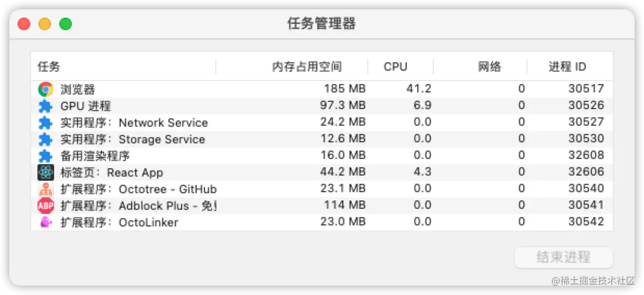Sort by 内存占用空间 column header

click(x=307, y=66)
